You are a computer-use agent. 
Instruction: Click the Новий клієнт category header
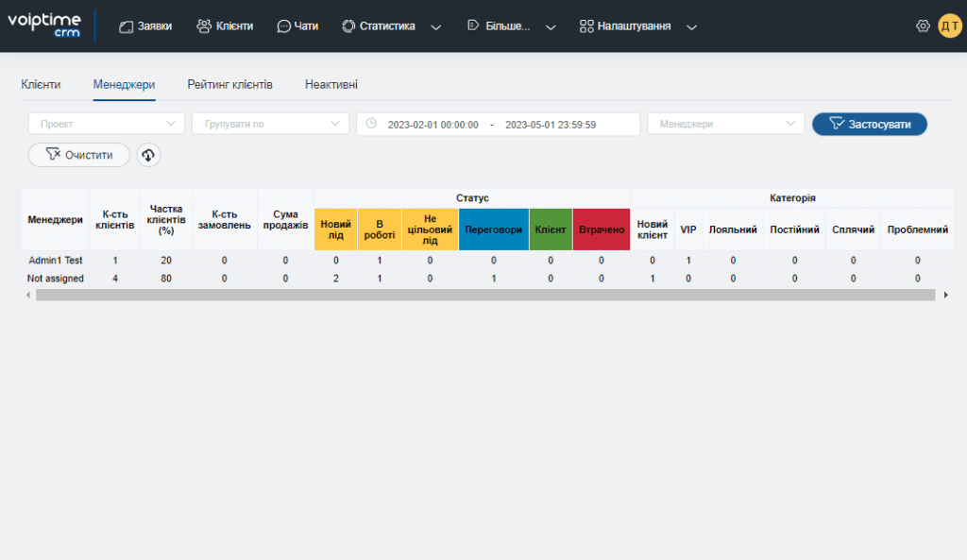(653, 229)
